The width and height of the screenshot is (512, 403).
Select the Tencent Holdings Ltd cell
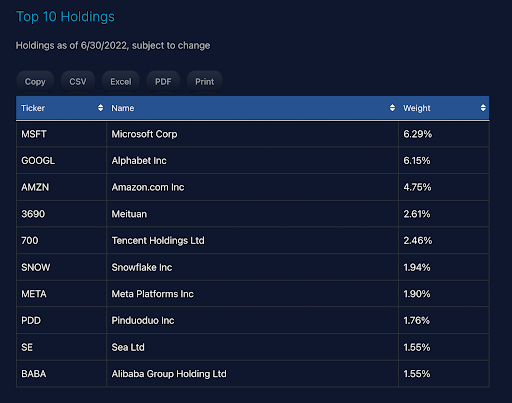[252, 240]
